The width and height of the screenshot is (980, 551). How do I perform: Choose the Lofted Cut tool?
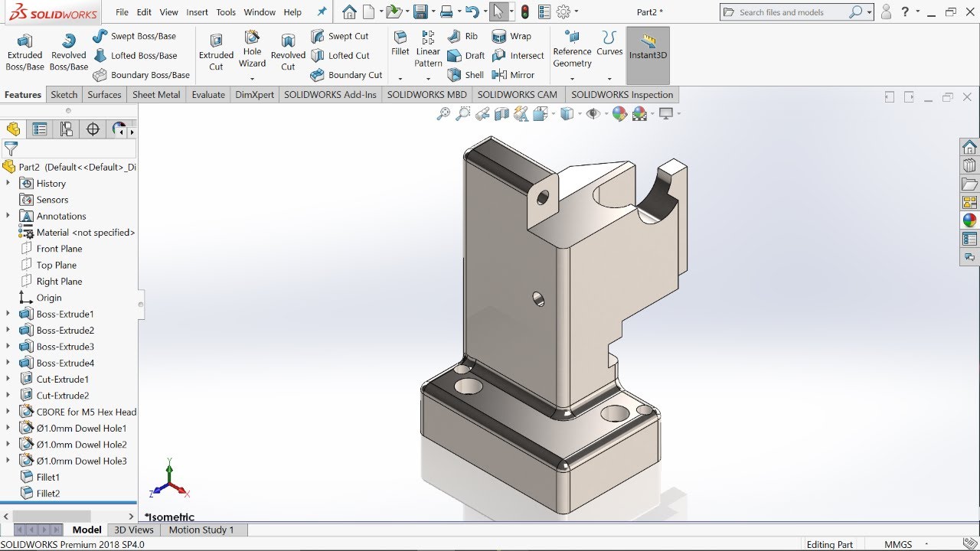coord(340,56)
